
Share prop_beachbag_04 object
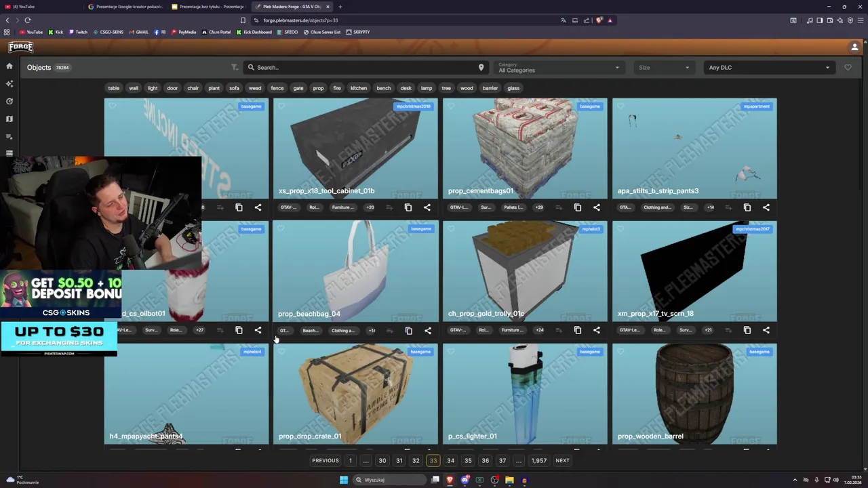pos(428,331)
